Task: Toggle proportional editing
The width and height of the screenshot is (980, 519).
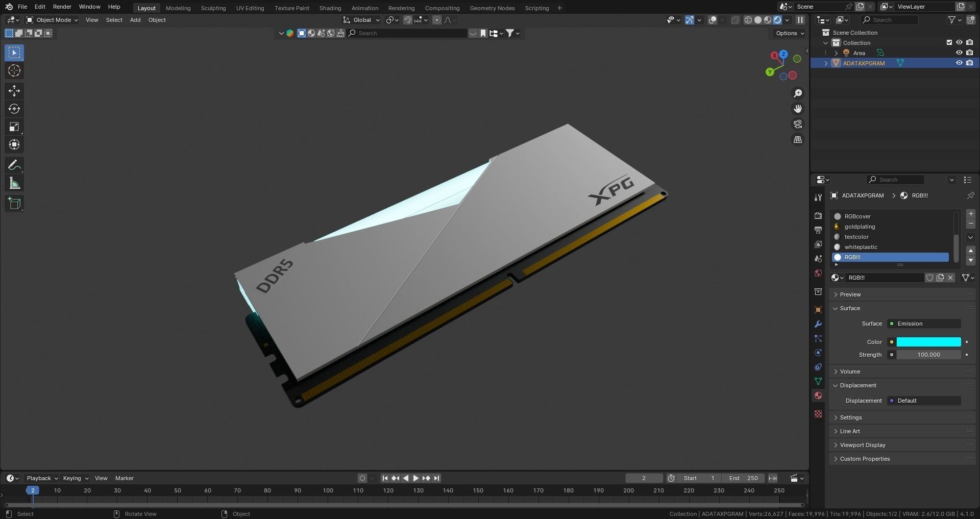Action: [x=436, y=20]
